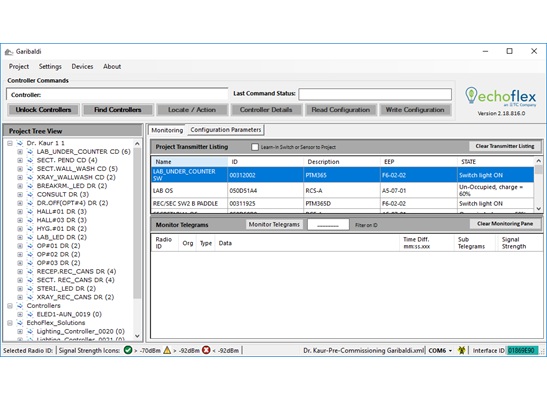Image resolution: width=547 pixels, height=400 pixels.
Task: Click the Name column header
Action: (x=190, y=162)
